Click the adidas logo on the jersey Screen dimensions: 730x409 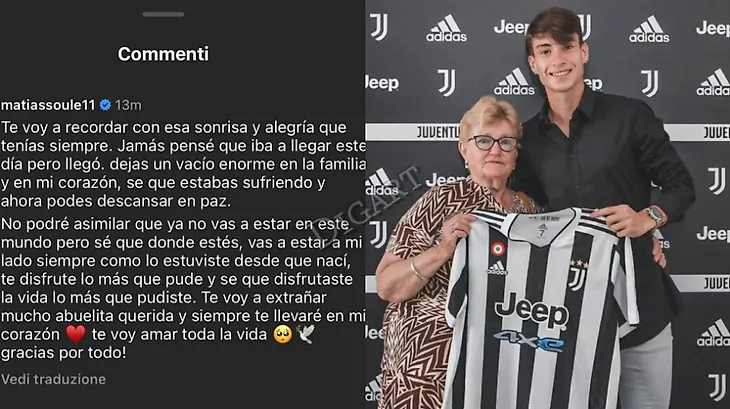pyautogui.click(x=497, y=268)
